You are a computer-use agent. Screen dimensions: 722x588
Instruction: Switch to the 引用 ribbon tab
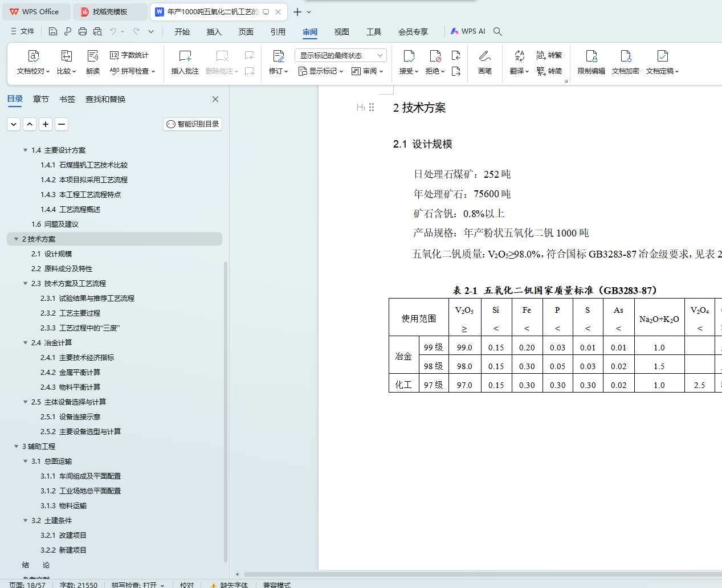[x=278, y=32]
